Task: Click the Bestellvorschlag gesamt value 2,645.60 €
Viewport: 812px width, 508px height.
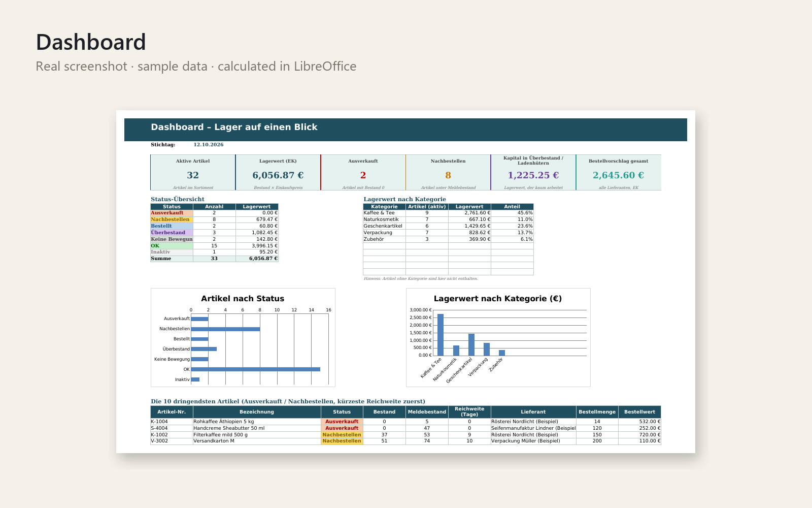Action: [x=619, y=175]
